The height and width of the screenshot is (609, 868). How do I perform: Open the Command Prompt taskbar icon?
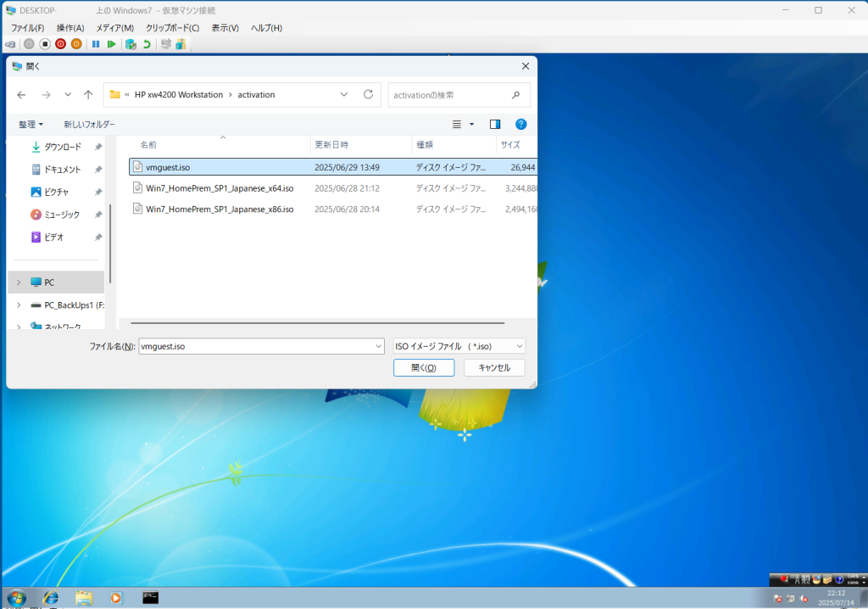[151, 597]
